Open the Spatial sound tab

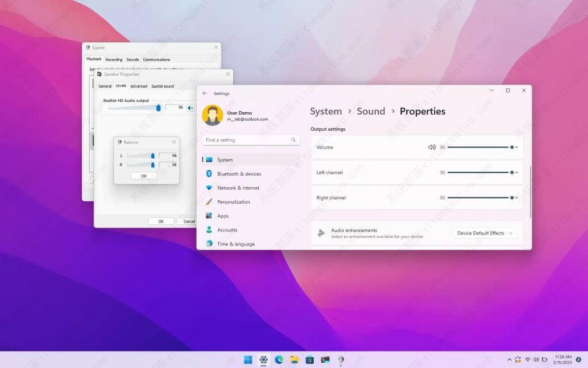coord(163,86)
